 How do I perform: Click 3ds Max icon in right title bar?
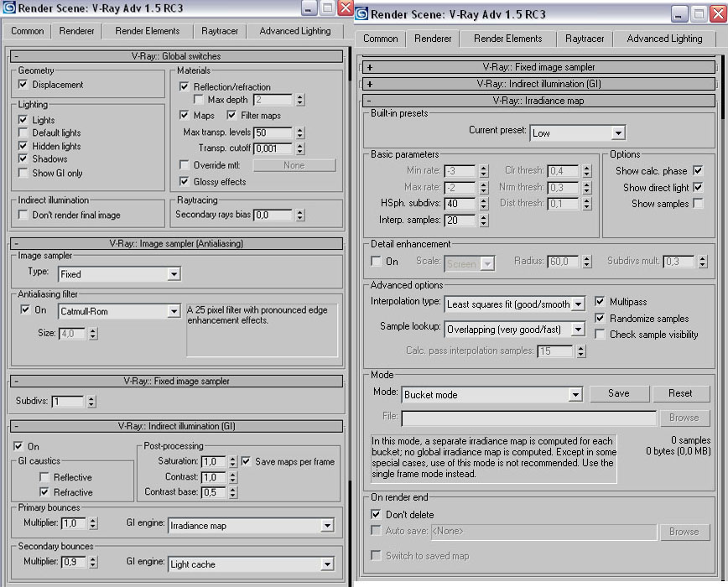click(x=362, y=14)
